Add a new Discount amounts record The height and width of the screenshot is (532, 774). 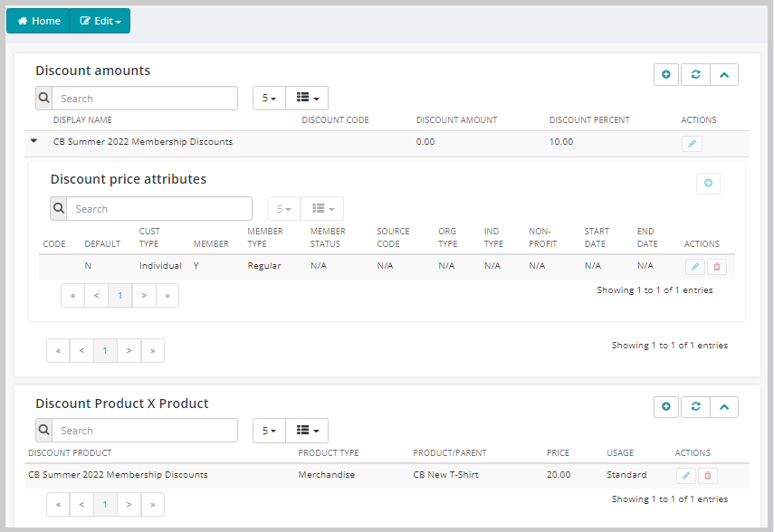[666, 74]
